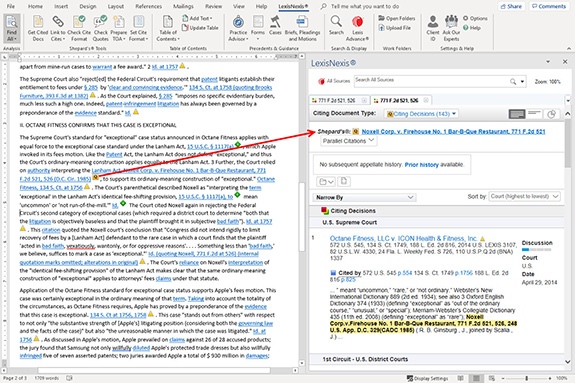Run the Check Quotes tool
Viewport: 575px width, 383px height.
100,28
